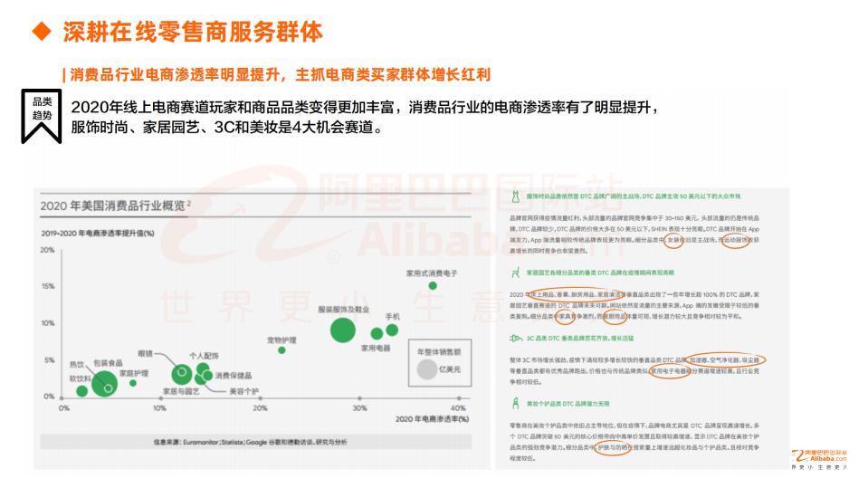Viewport: 868px width, 488px height.
Task: Click the y-axis label 2019-2020 年电商渗透率提升值(%)
Action: (x=98, y=234)
